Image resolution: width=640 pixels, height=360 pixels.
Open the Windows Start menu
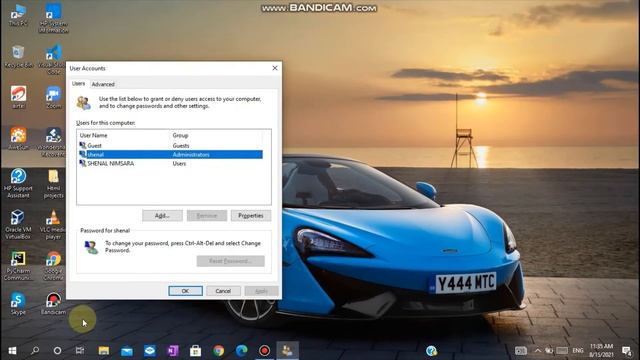coord(12,351)
